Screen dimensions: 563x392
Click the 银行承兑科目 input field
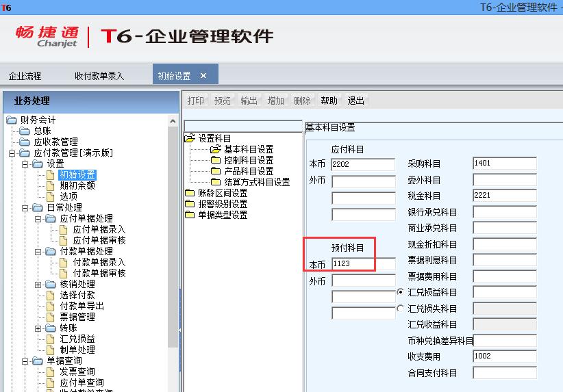coord(505,212)
